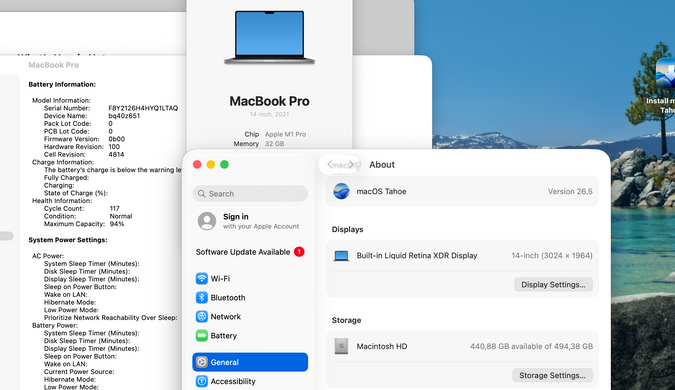
Task: Select General in the settings sidebar
Action: 250,362
